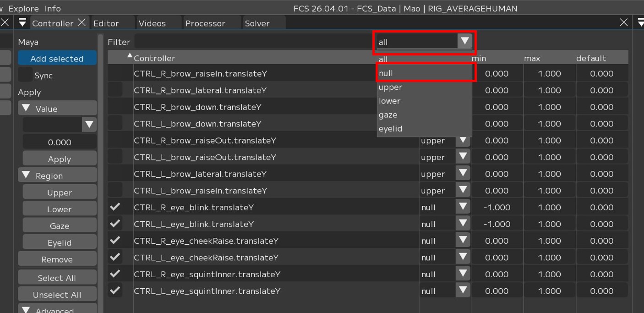Uncheck the CTRL_L_eye_blink.translateY row
Viewport: 644px width, 313px height.
(115, 224)
